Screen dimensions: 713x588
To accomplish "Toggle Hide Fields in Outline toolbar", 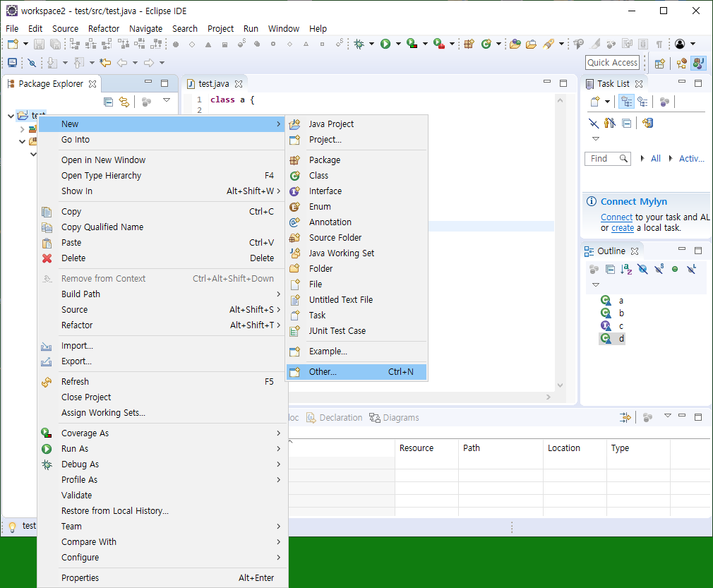I will tap(642, 269).
